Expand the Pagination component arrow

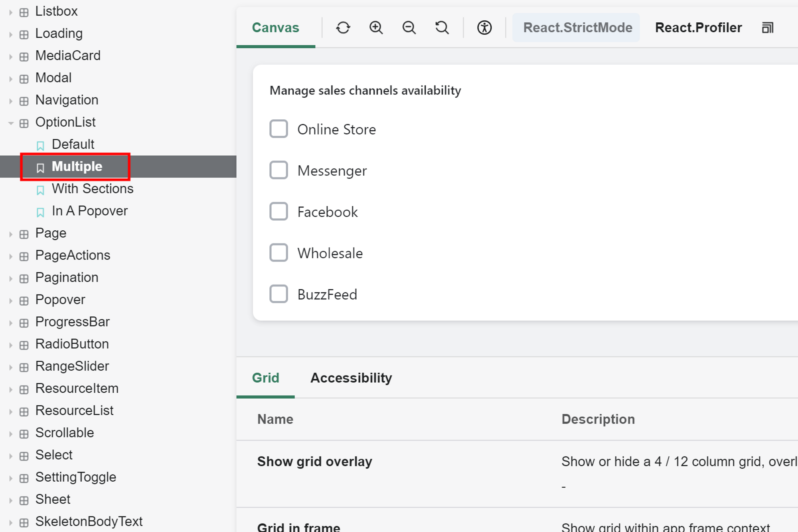pyautogui.click(x=11, y=279)
